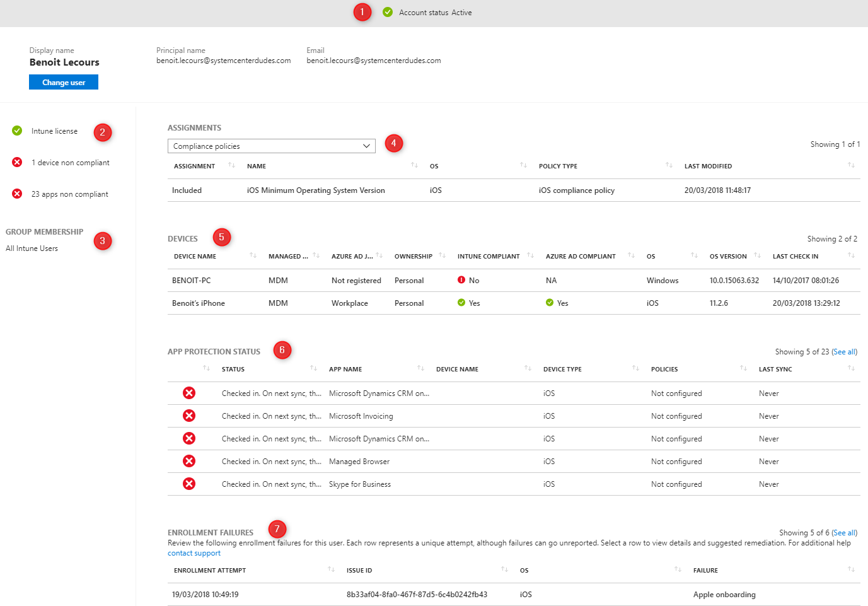Image resolution: width=868 pixels, height=606 pixels.
Task: Open See all link for Enrollment Failures
Action: click(844, 533)
